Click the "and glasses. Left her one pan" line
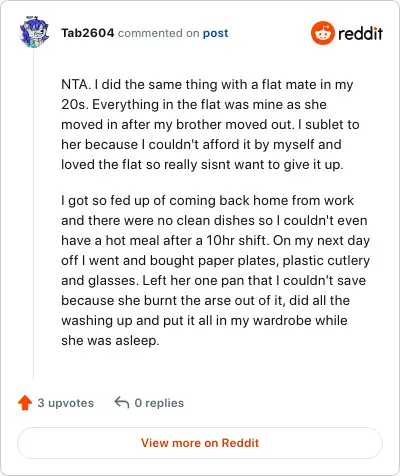This screenshot has width=400, height=476. point(214,281)
